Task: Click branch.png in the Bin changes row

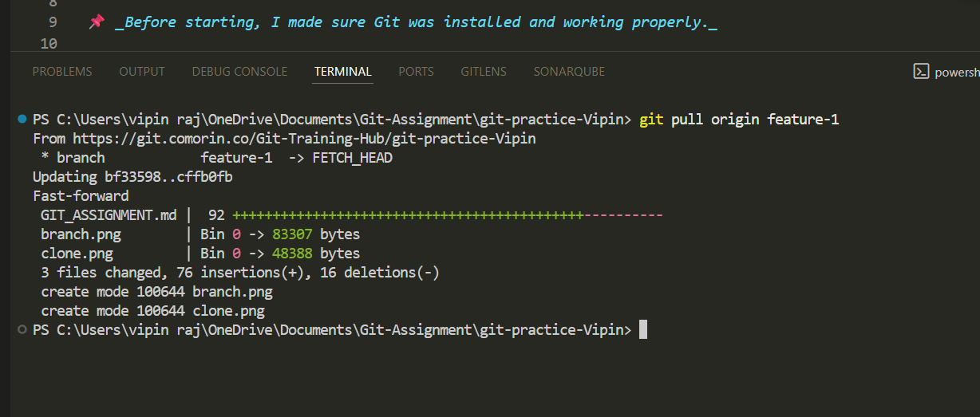Action: 77,234
